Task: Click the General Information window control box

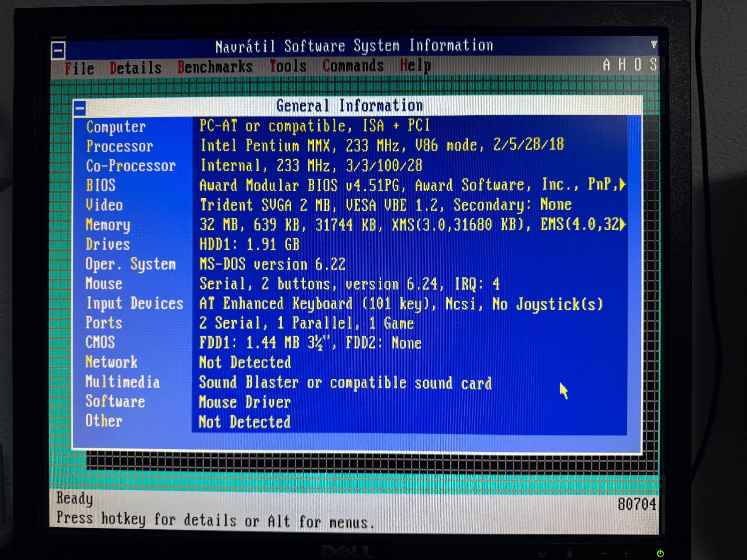Action: [x=80, y=109]
